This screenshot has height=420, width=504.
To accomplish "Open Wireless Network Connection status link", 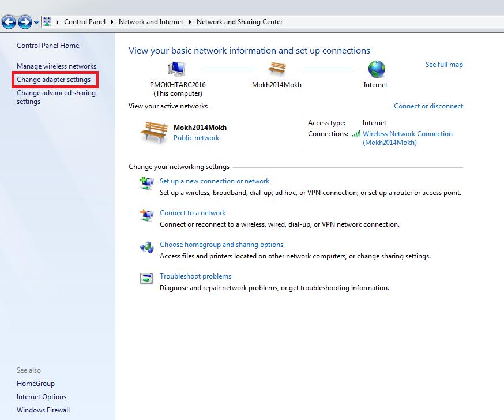I will pos(408,138).
